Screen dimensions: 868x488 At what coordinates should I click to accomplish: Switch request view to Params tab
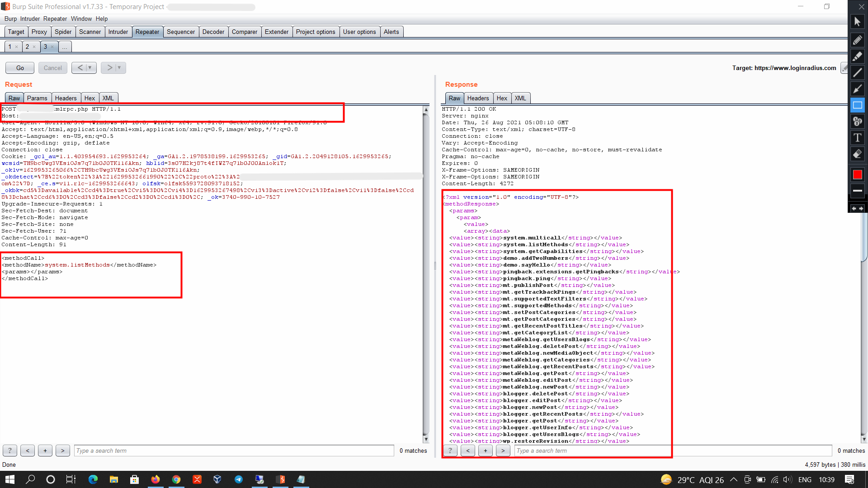(37, 98)
